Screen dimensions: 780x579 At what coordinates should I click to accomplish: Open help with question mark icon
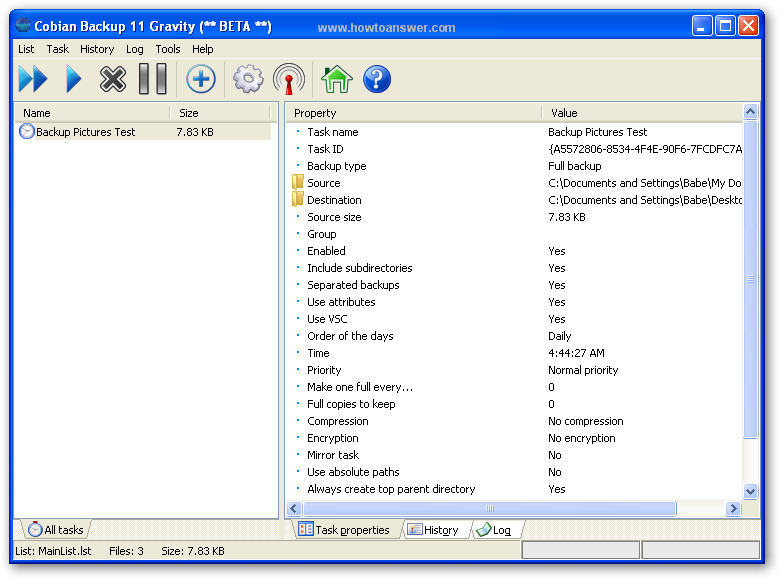[377, 79]
